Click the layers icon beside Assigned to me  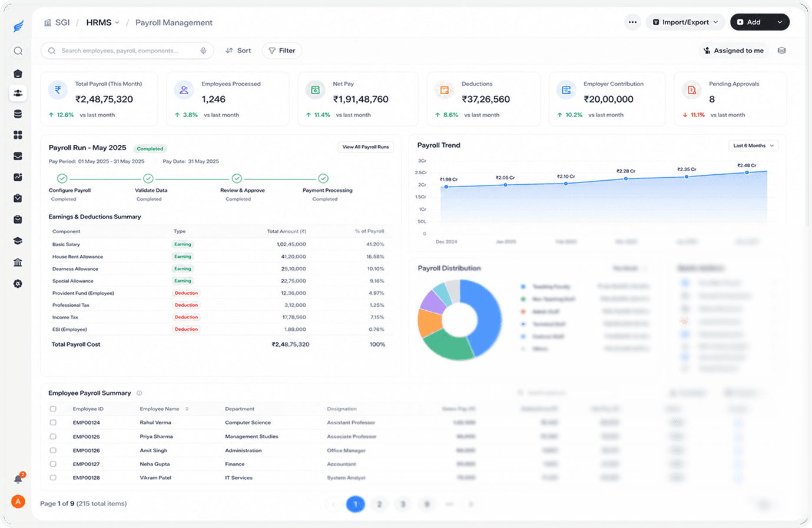click(x=782, y=51)
